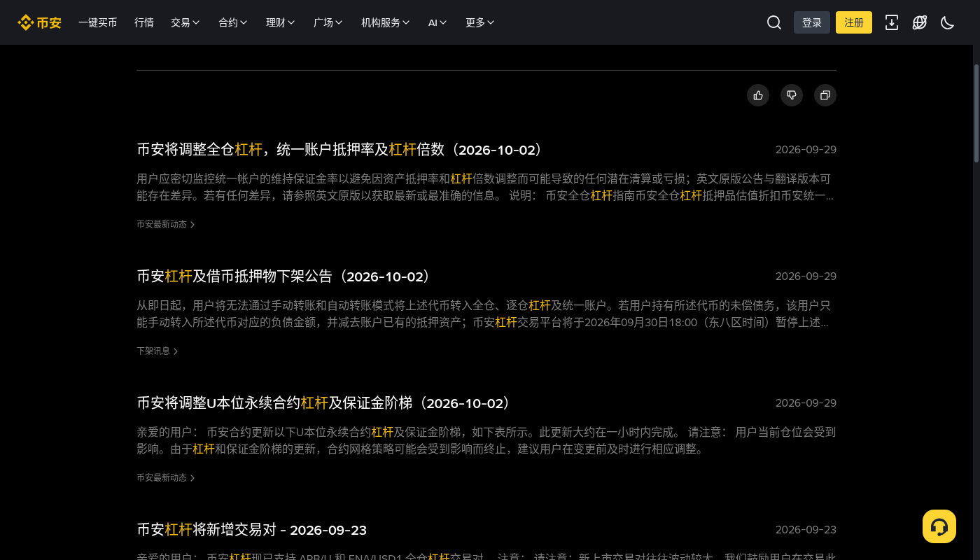Image resolution: width=980 pixels, height=560 pixels.
Task: Click the thumbs-down dislike icon
Action: click(x=792, y=95)
